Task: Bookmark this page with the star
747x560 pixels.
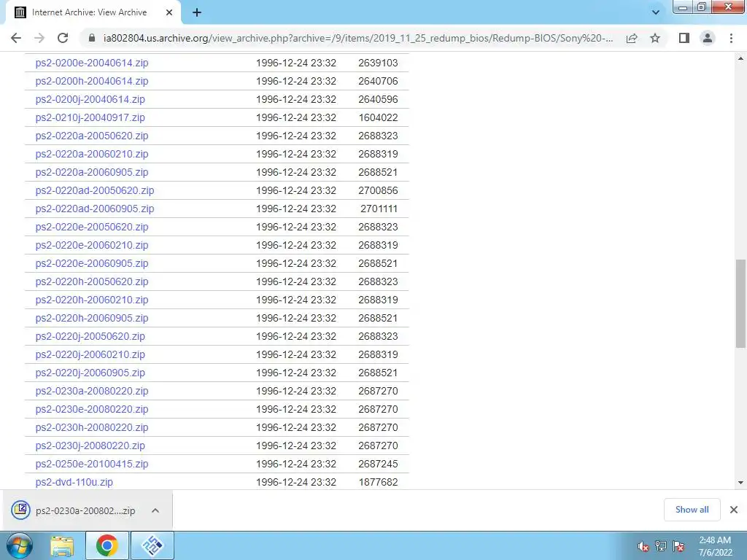Action: click(x=655, y=38)
